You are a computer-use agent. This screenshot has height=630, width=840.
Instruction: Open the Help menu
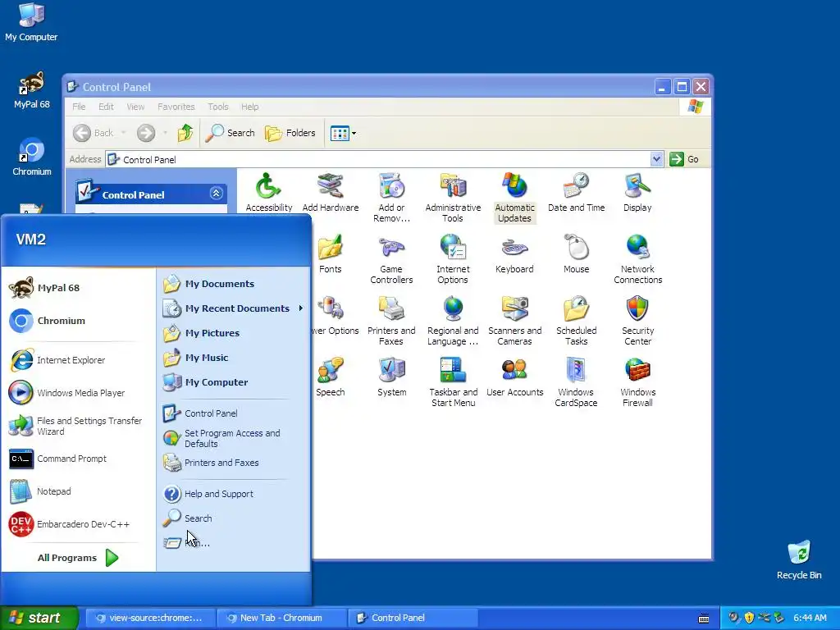tap(249, 107)
